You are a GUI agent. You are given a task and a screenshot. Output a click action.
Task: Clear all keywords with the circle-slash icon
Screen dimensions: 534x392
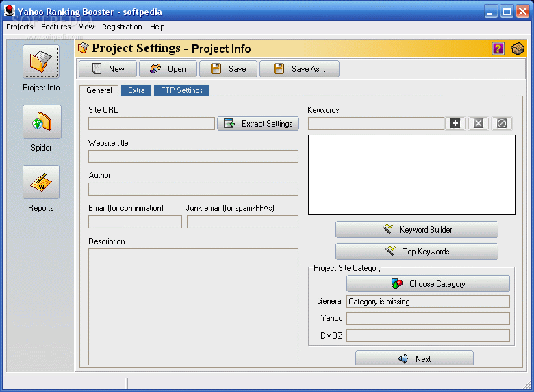(502, 123)
